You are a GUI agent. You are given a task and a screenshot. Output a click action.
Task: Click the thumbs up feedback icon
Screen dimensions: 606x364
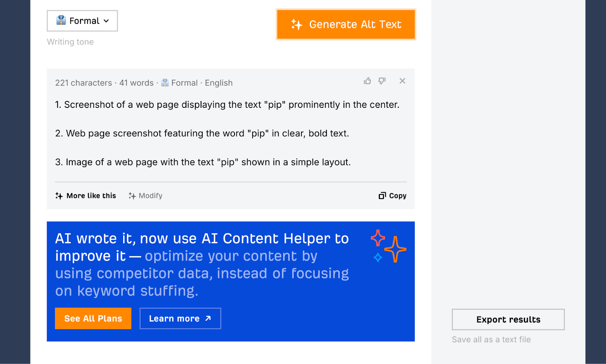pyautogui.click(x=367, y=81)
